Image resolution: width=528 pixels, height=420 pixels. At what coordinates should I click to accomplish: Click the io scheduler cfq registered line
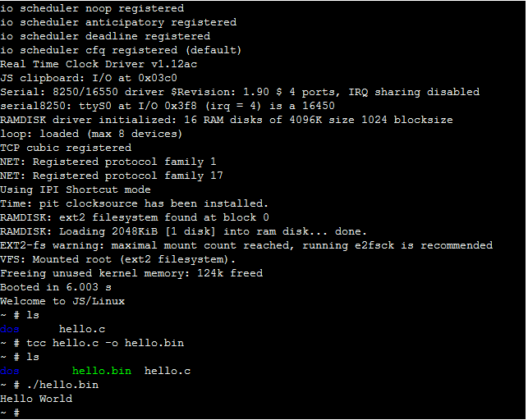pos(121,50)
